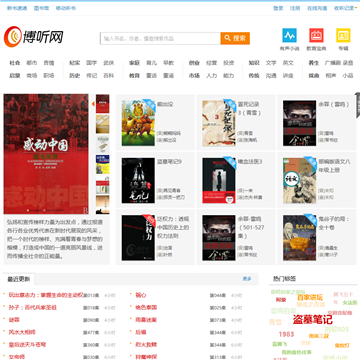Open the 移动听书 top link
Image resolution: width=360 pixels, height=360 pixels.
[66, 8]
